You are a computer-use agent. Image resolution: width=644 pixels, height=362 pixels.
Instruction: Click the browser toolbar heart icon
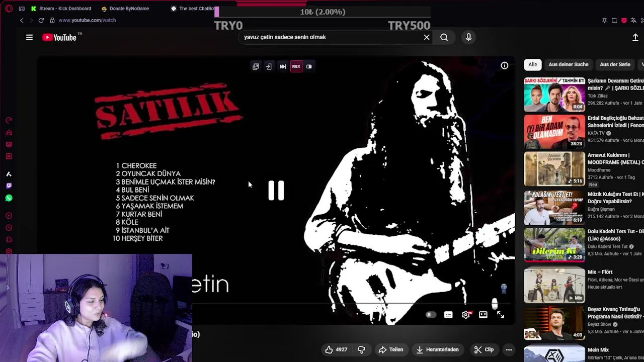(624, 20)
